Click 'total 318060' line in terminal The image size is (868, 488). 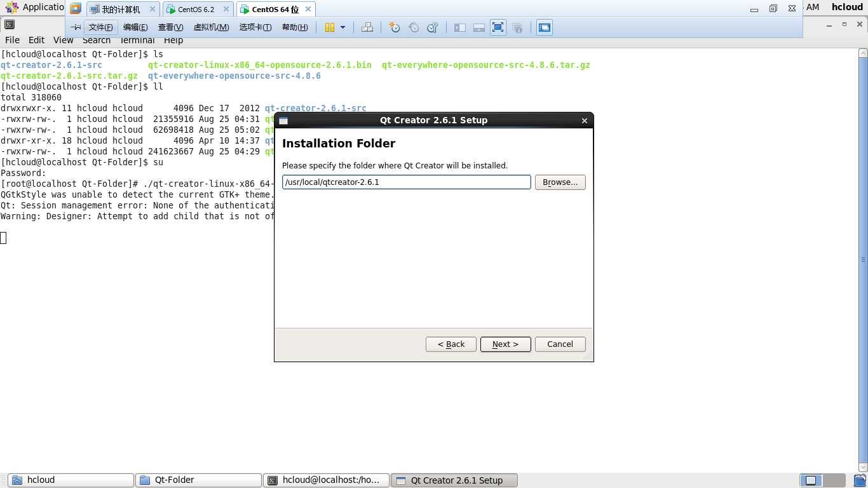(31, 97)
